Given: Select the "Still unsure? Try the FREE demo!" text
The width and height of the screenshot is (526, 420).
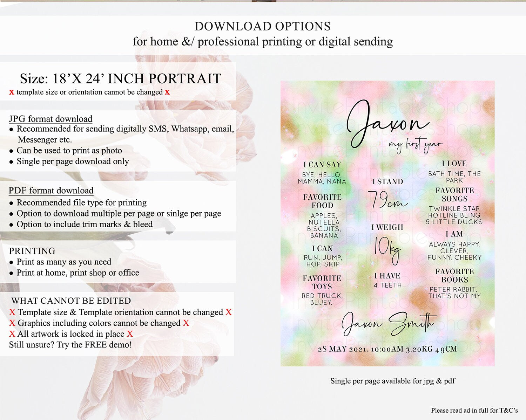Looking at the screenshot, I should [70, 345].
